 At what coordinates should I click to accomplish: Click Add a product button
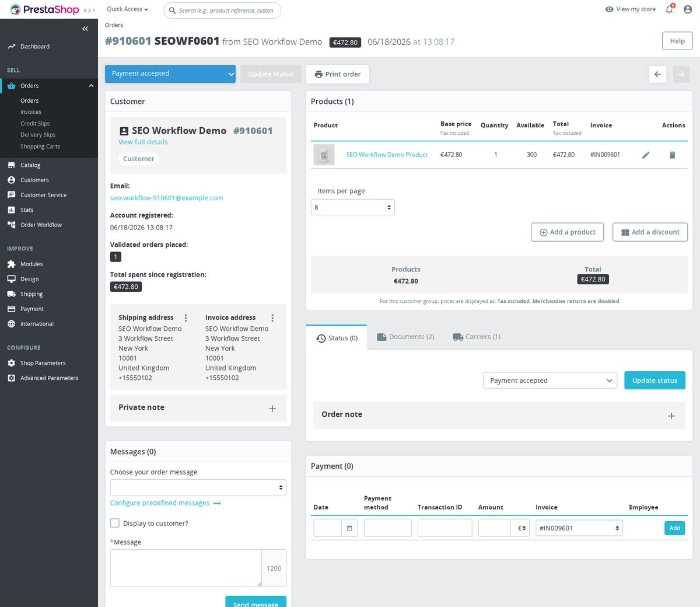click(568, 232)
